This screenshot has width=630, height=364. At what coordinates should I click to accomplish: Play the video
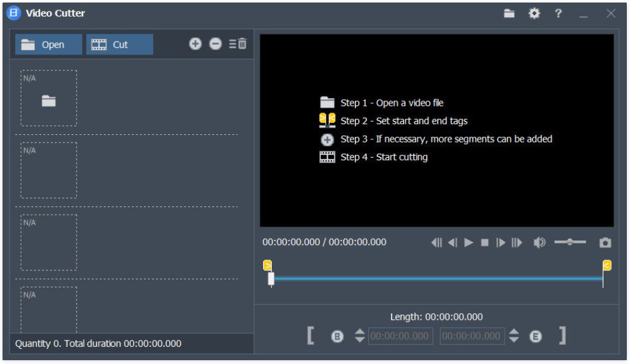pos(468,242)
